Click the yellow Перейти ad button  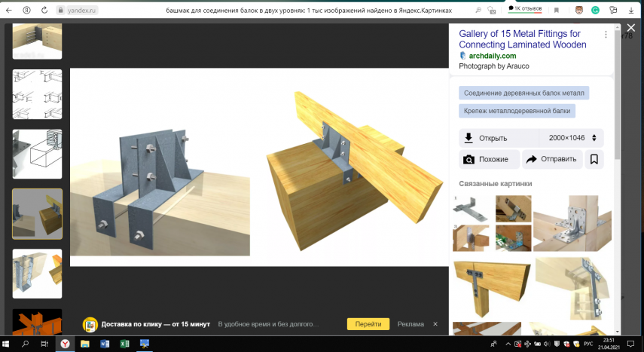pyautogui.click(x=368, y=324)
